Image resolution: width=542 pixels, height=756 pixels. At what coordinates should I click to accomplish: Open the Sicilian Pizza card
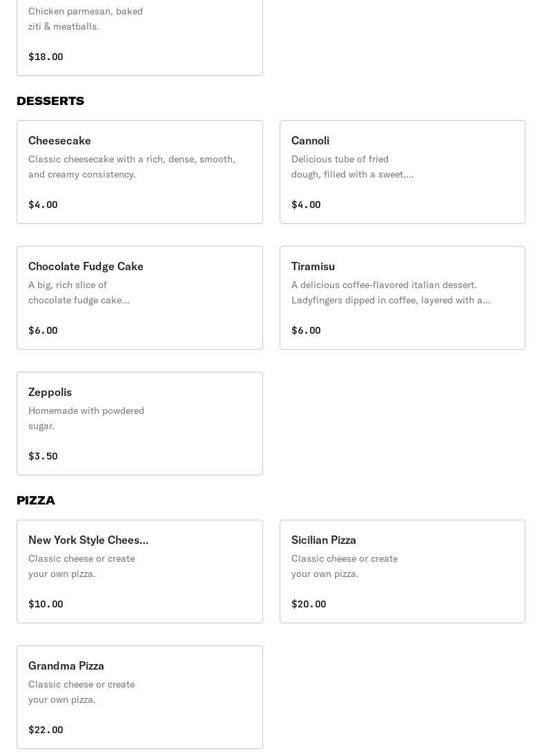[402, 571]
